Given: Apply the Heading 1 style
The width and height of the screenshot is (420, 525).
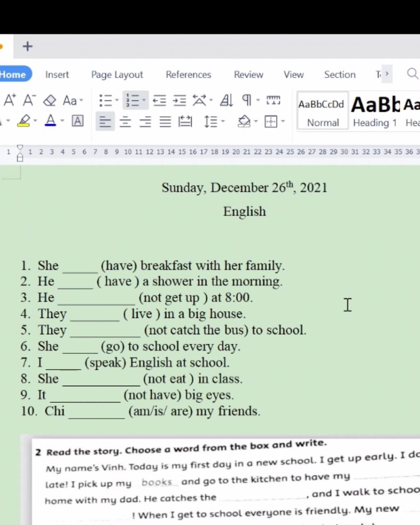Looking at the screenshot, I should 375,111.
